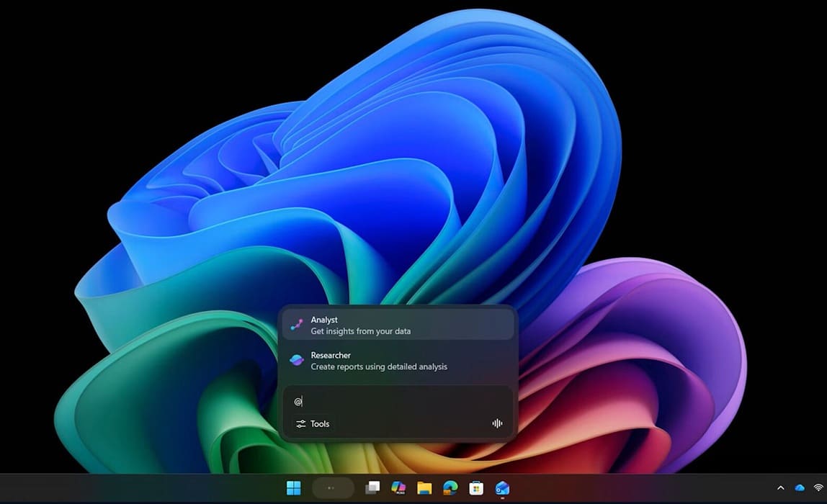This screenshot has height=504, width=827.
Task: Open the Wi-Fi status icon
Action: point(818,488)
